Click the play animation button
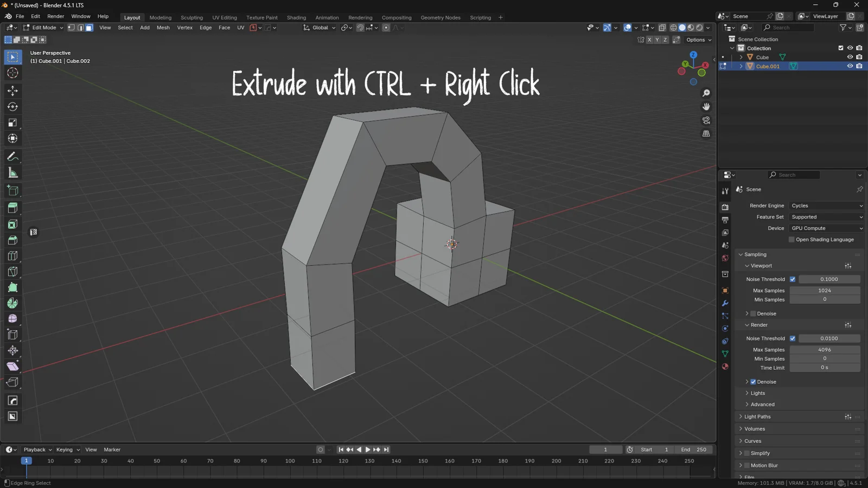Screen dimensions: 868x488 pos(367,450)
